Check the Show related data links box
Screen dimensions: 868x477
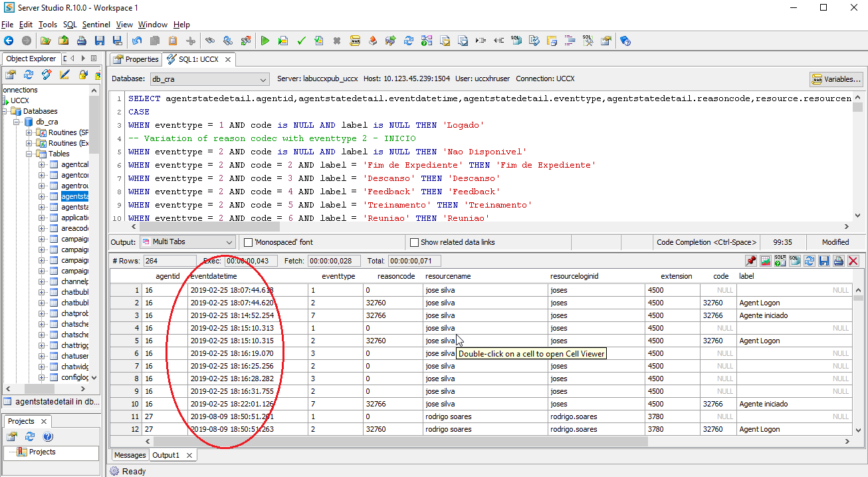pos(415,242)
